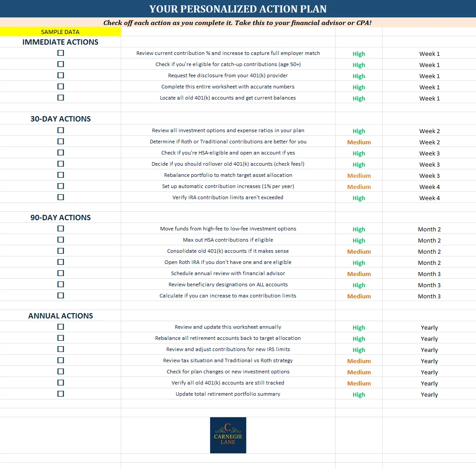Click the Carnegie Lane logo image
Image resolution: width=476 pixels, height=469 pixels.
[x=228, y=435]
